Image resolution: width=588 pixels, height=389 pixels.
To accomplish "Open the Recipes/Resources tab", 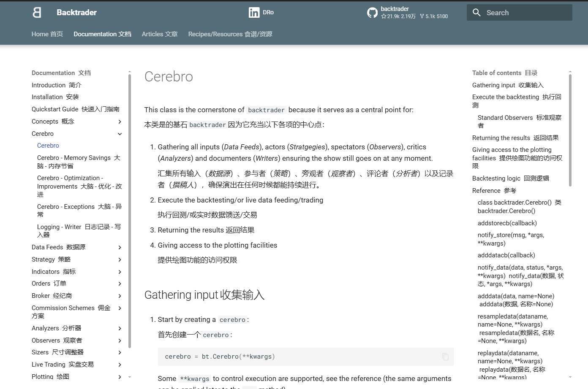I will (x=230, y=34).
